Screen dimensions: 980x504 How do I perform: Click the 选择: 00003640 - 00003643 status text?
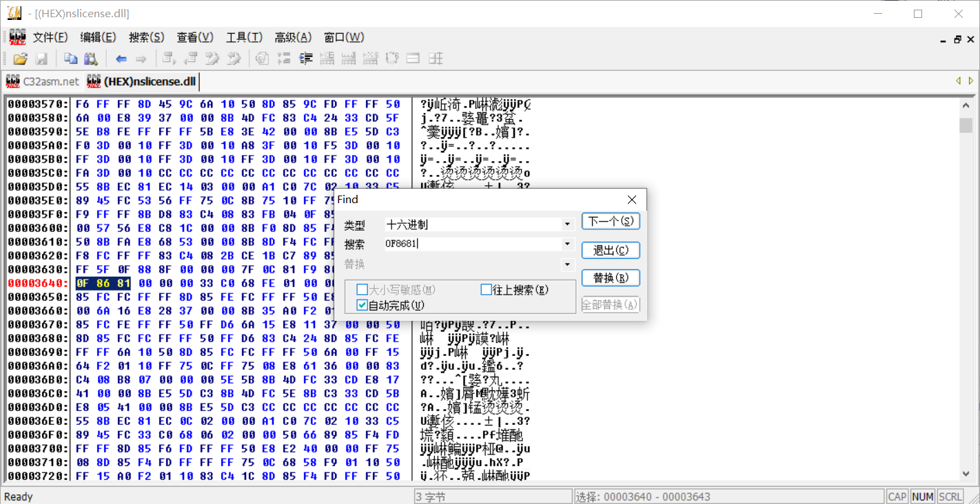[x=643, y=496]
